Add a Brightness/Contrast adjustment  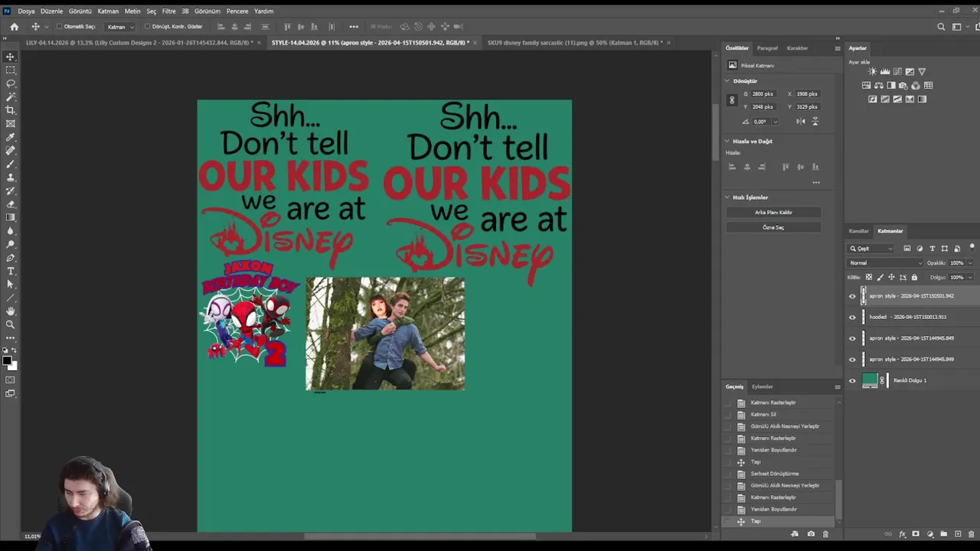[872, 72]
